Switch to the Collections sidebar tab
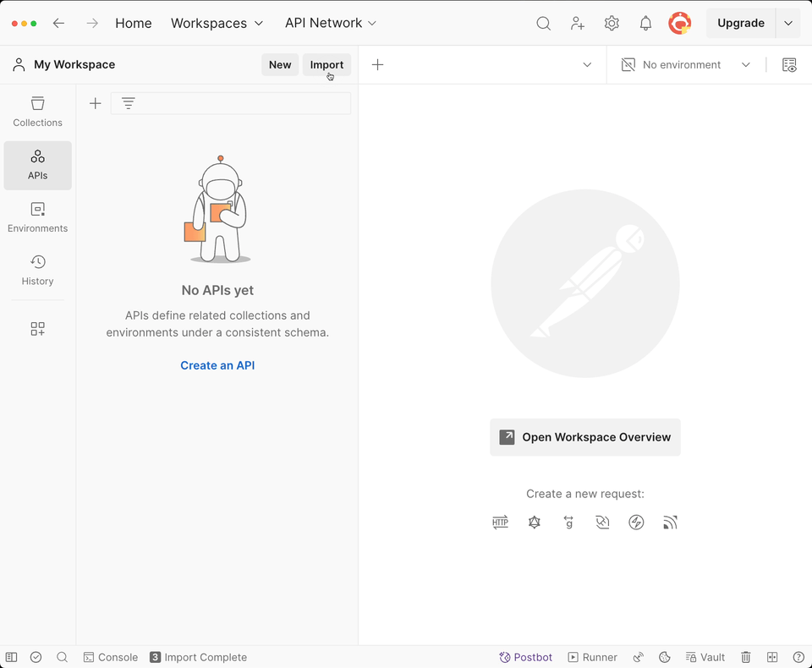 (37, 112)
